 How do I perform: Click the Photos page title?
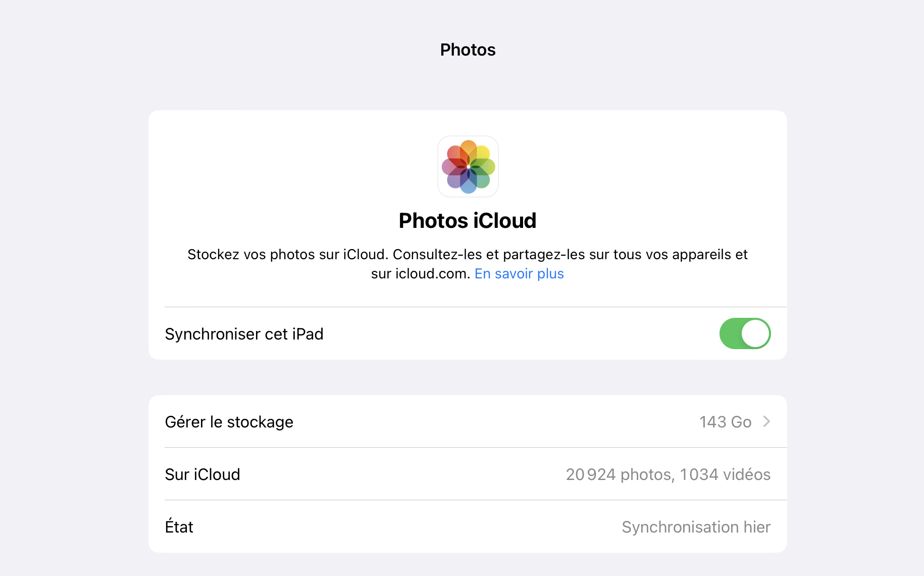click(468, 50)
